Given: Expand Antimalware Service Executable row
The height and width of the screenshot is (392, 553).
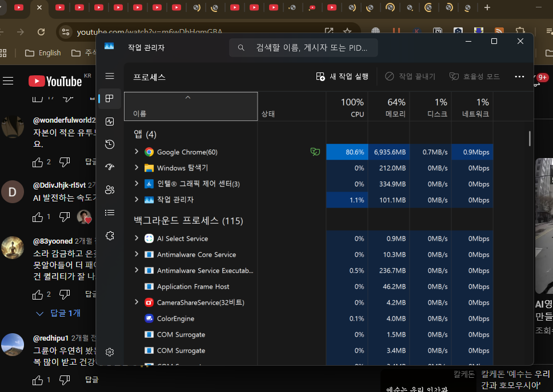Looking at the screenshot, I should click(137, 270).
